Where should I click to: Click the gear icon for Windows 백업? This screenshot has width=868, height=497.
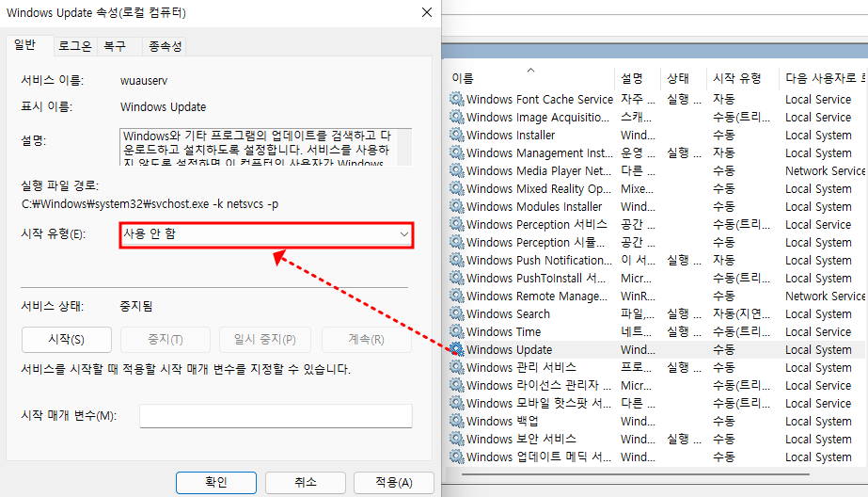(457, 421)
